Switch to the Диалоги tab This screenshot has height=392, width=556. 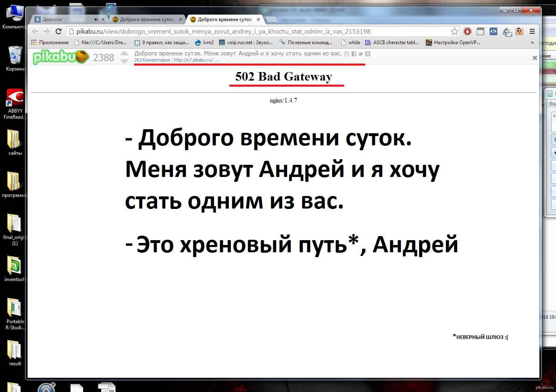(x=65, y=19)
